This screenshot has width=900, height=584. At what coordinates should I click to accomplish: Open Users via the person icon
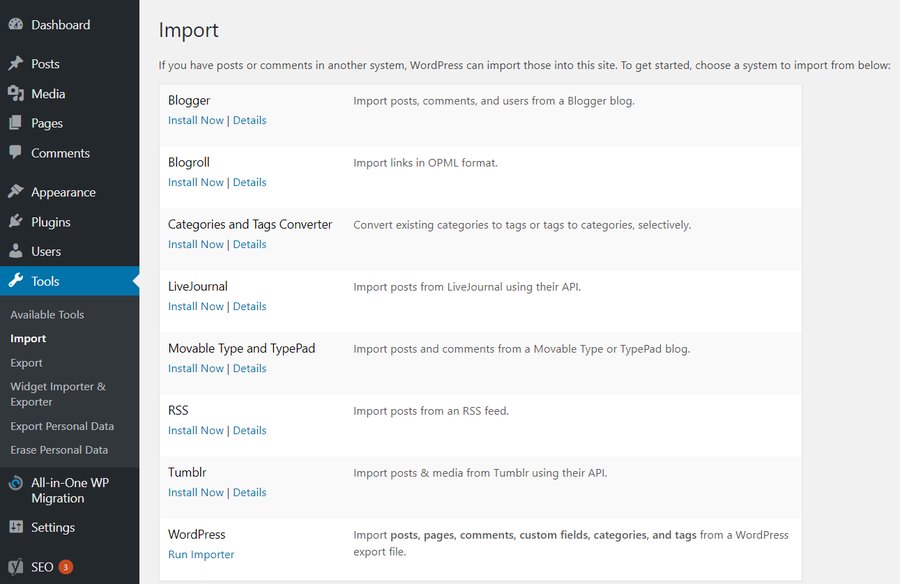(x=16, y=250)
